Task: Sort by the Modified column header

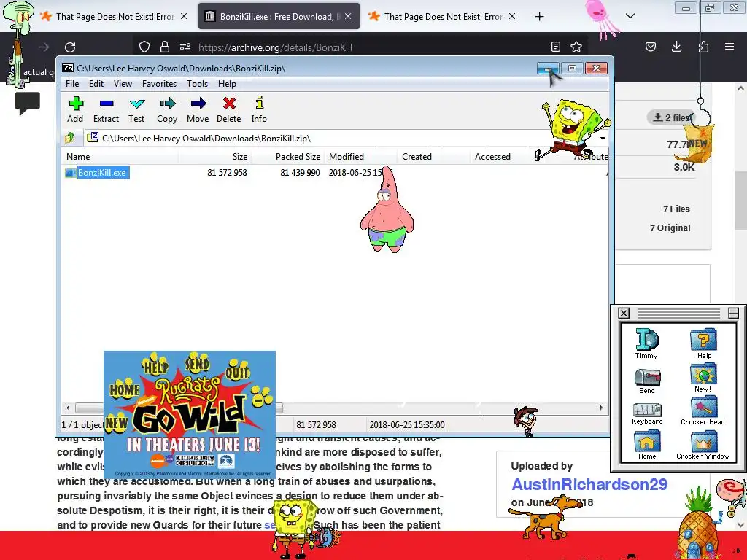Action: (360, 157)
